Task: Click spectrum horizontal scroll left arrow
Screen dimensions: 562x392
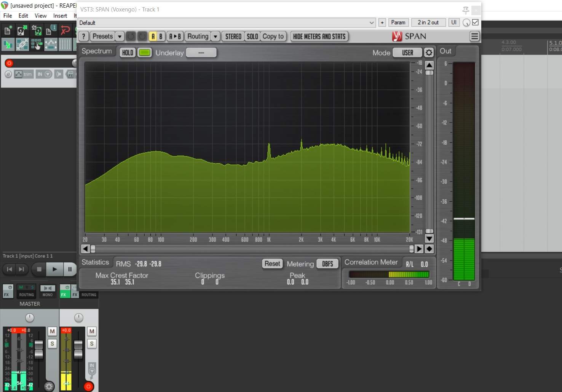Action: [x=86, y=249]
